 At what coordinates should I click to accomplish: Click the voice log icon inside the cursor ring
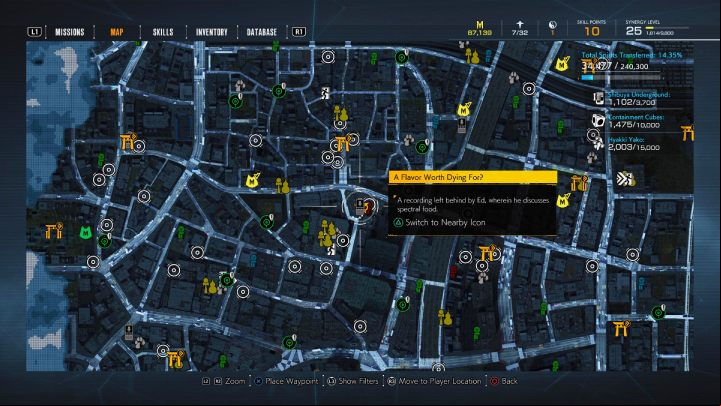pyautogui.click(x=360, y=206)
